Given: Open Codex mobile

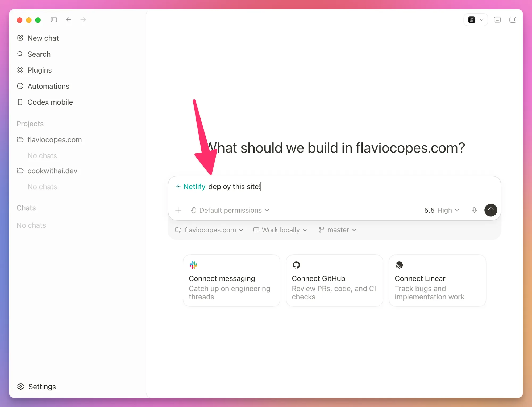Looking at the screenshot, I should coord(45,102).
